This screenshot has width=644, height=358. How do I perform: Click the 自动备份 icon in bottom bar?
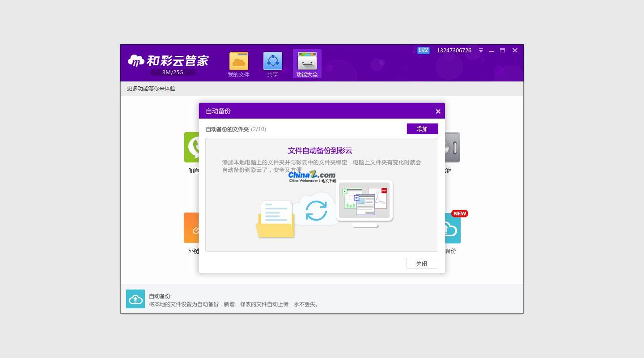[x=136, y=299]
